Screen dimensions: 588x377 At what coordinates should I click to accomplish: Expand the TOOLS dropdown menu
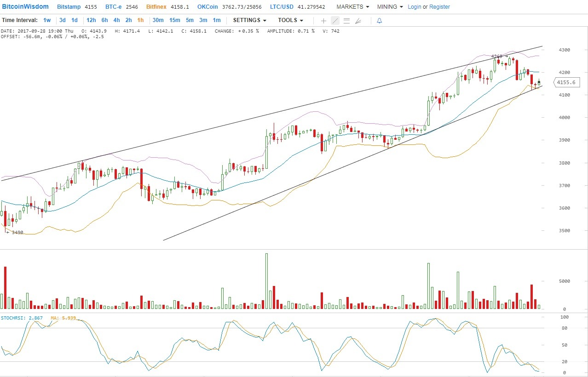tap(290, 20)
